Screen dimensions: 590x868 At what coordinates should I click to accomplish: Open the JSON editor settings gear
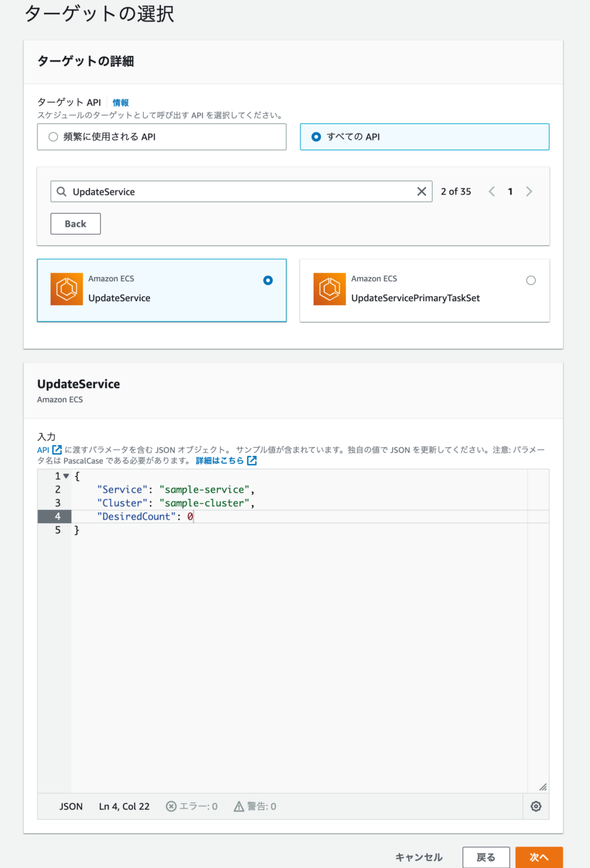tap(535, 806)
